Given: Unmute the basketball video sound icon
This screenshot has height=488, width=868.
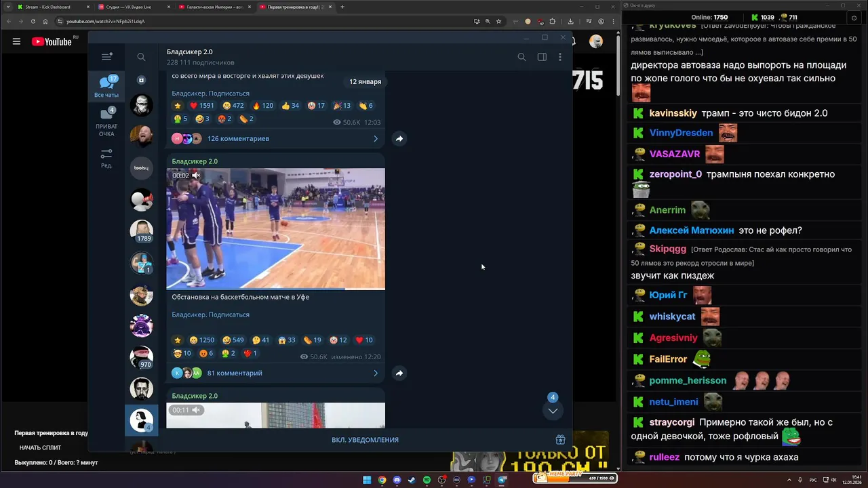Looking at the screenshot, I should point(196,176).
